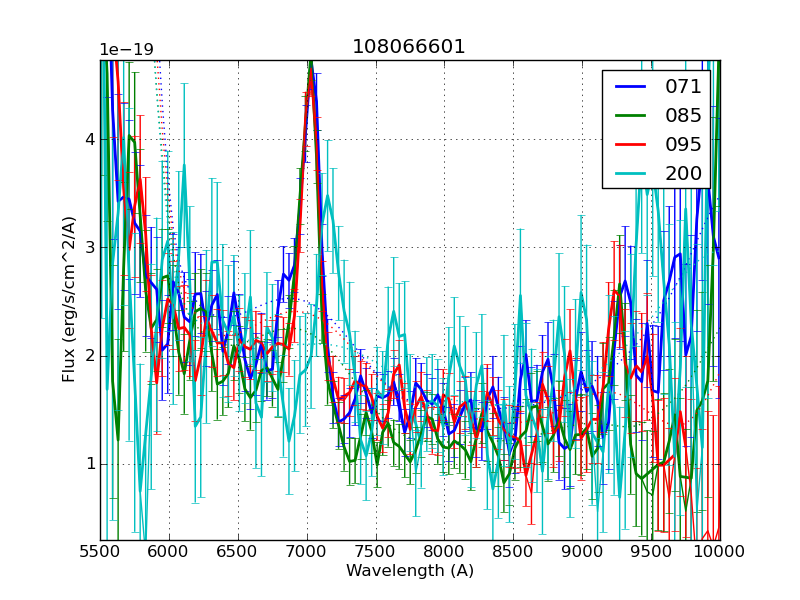Click the 071 legend label
The height and width of the screenshot is (600, 800).
(683, 87)
